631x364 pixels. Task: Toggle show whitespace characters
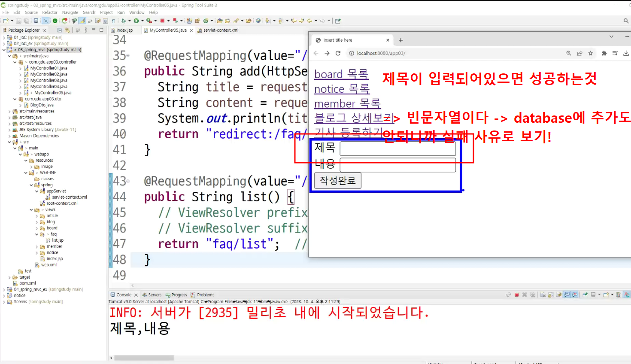[113, 21]
